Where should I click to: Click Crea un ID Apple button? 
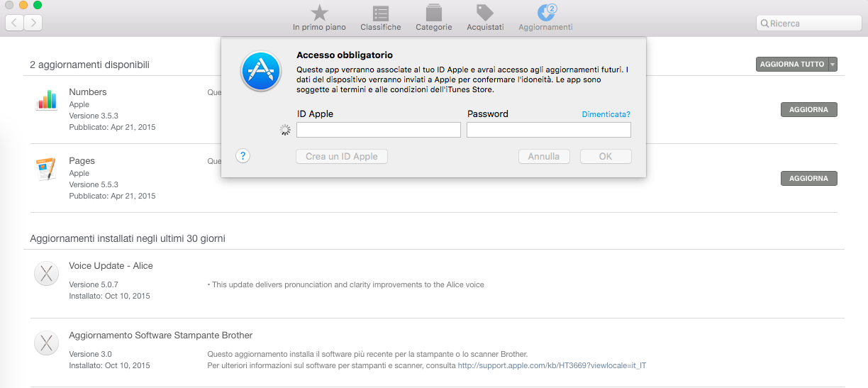click(342, 156)
